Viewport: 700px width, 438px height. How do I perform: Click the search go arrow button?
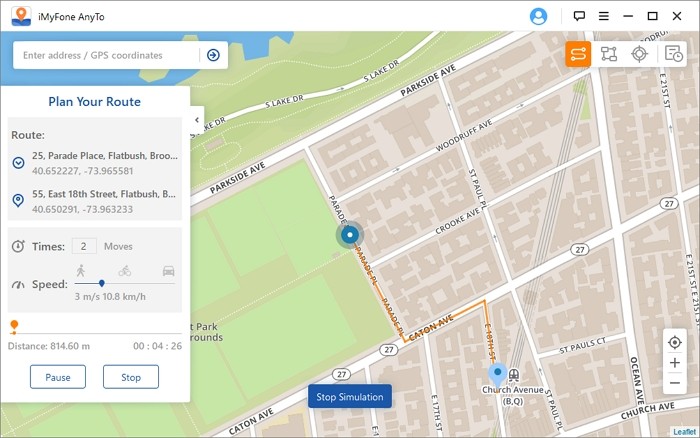coord(213,55)
